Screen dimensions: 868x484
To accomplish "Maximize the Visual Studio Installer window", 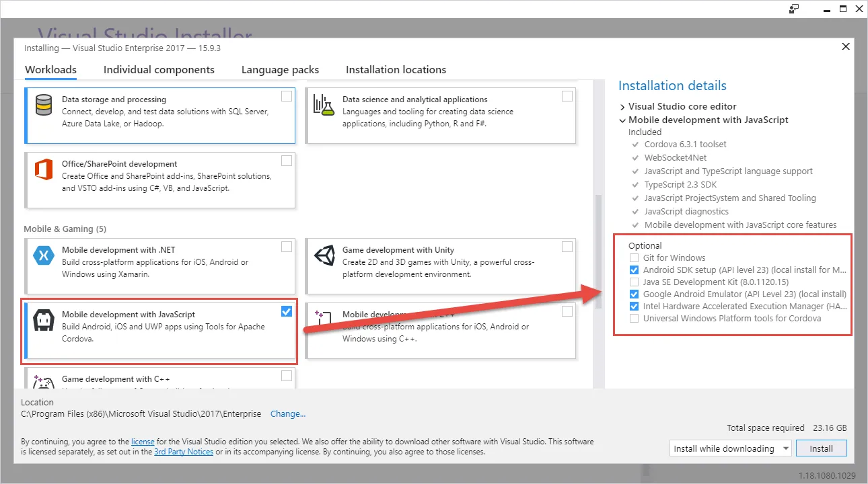I will pos(843,9).
